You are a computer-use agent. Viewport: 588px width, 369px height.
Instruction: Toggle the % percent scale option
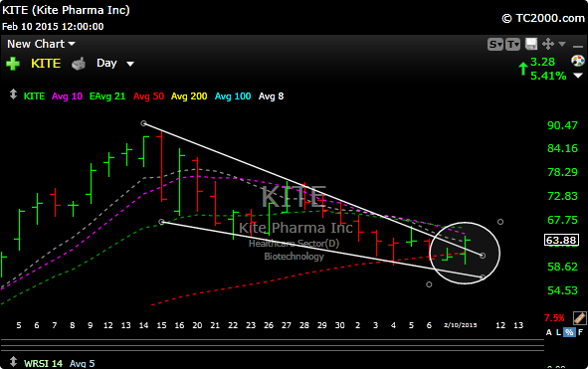click(x=569, y=332)
